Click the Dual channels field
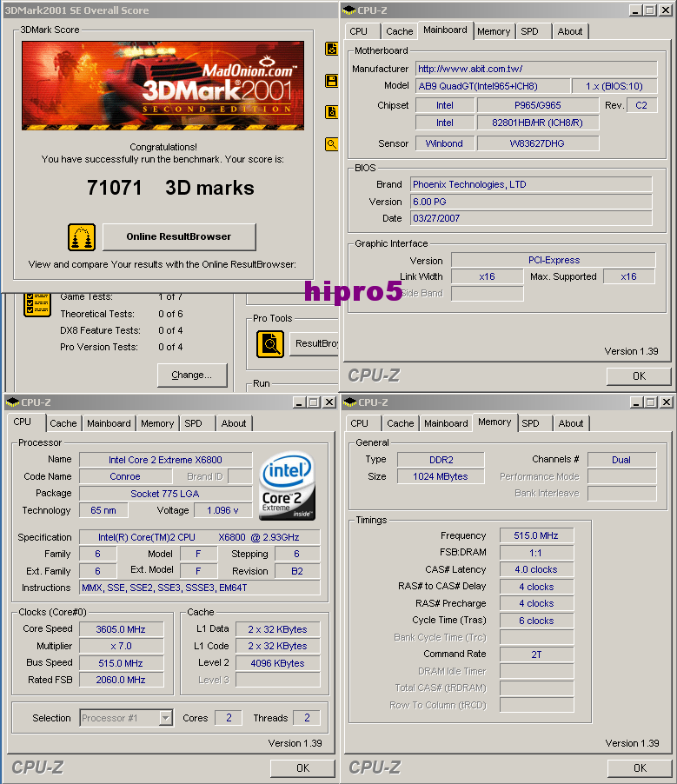 (x=621, y=460)
